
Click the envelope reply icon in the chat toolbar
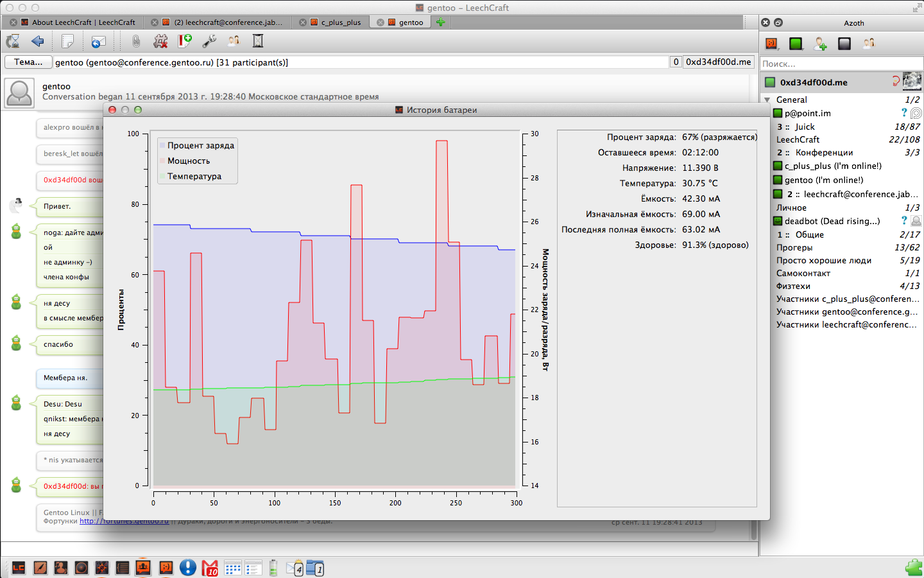tap(98, 41)
